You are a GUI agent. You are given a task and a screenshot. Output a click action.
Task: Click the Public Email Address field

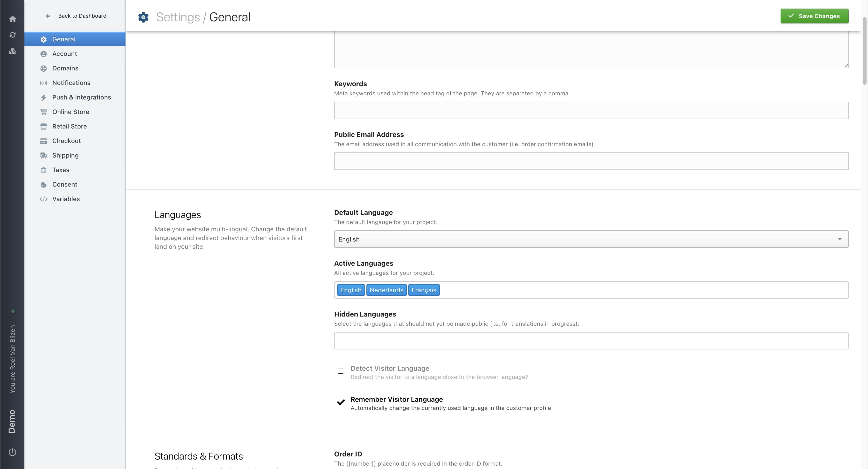point(591,161)
